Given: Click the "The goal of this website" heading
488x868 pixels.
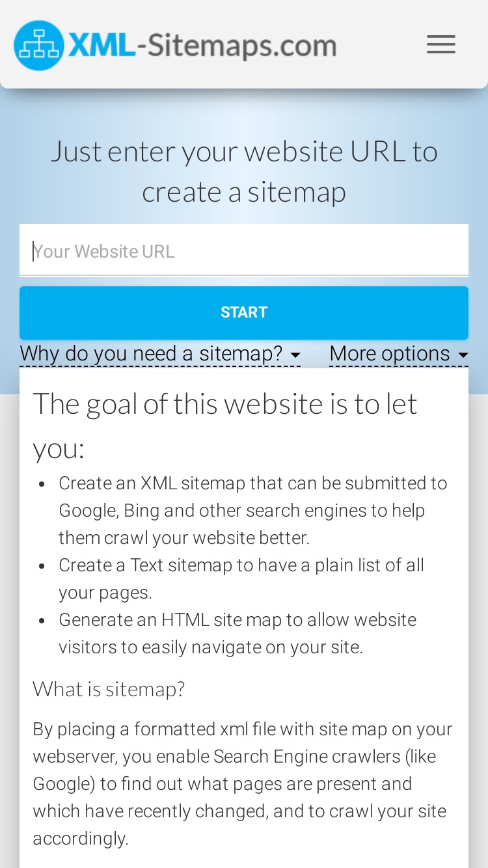Looking at the screenshot, I should pos(225,426).
